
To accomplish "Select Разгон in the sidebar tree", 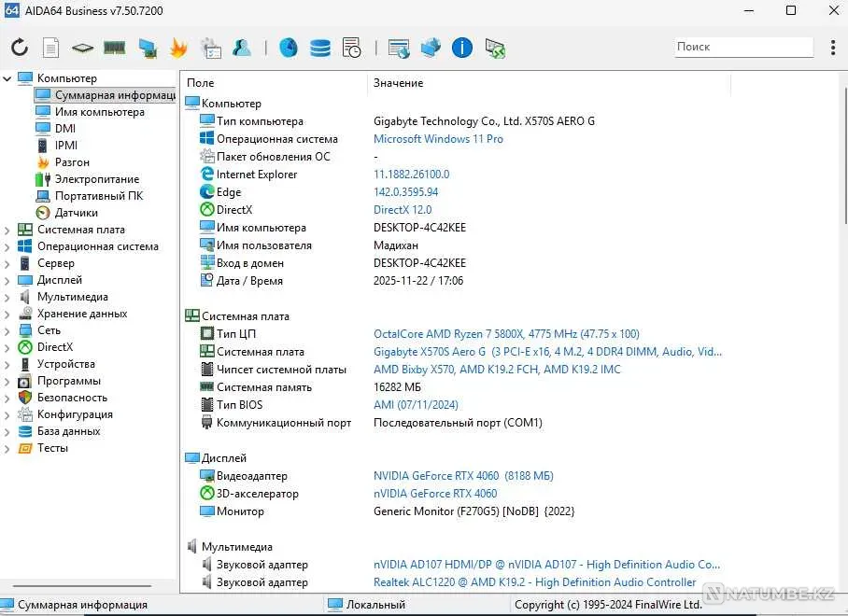I will (x=72, y=162).
